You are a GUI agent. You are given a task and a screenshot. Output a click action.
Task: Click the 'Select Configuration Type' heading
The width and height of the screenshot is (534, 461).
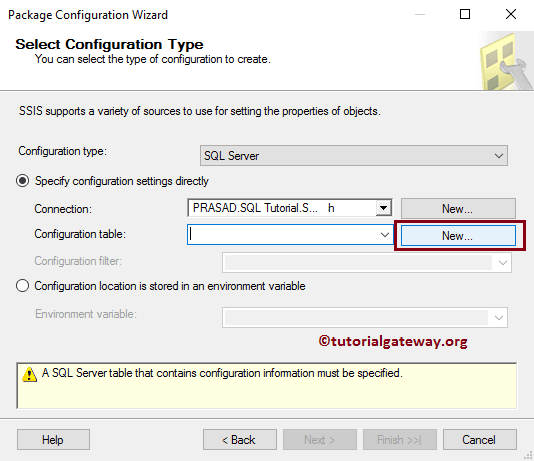click(109, 44)
